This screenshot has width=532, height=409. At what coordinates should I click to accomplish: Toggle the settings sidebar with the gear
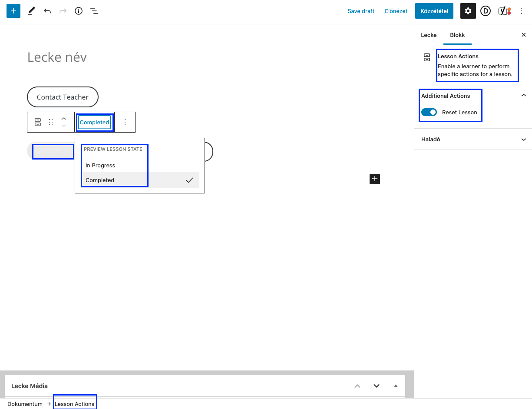(468, 11)
